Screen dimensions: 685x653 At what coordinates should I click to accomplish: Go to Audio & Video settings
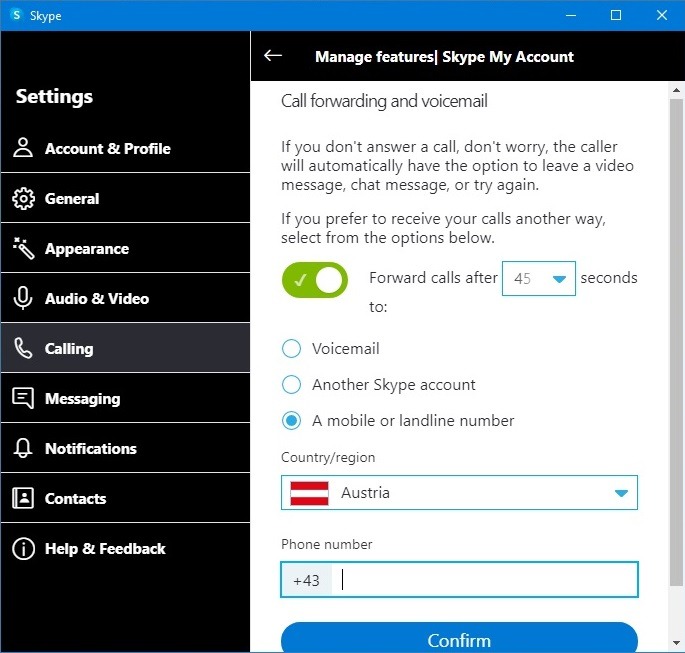coord(125,298)
